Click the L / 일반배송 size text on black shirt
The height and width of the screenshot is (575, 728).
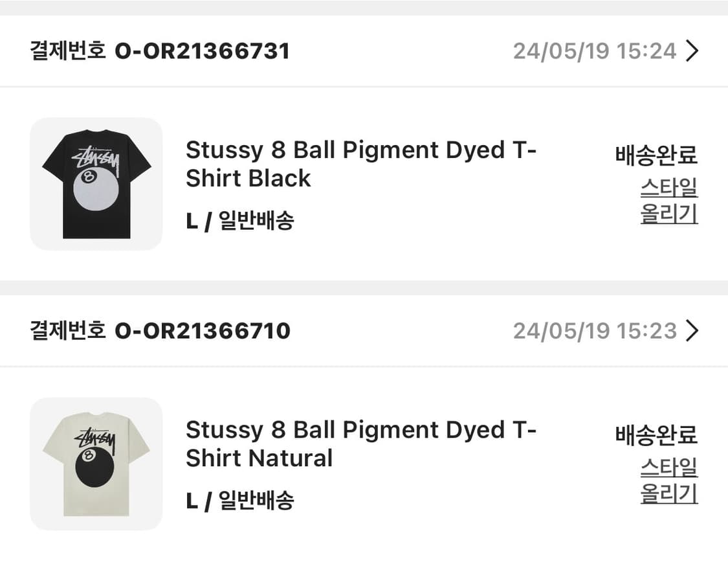(x=239, y=221)
